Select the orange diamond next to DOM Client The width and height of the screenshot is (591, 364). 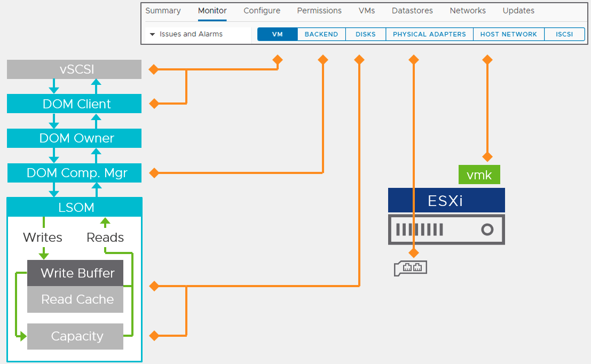click(154, 103)
